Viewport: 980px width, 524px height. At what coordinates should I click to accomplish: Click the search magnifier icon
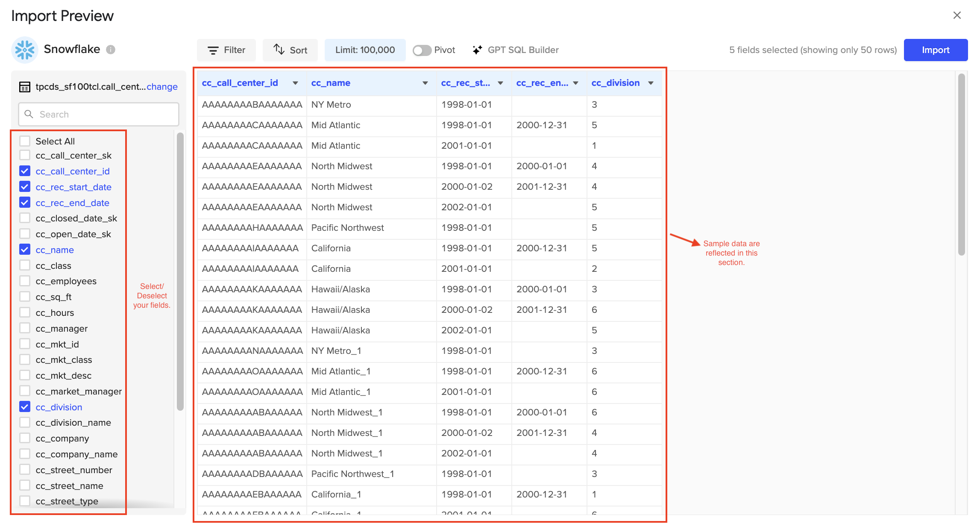point(29,114)
